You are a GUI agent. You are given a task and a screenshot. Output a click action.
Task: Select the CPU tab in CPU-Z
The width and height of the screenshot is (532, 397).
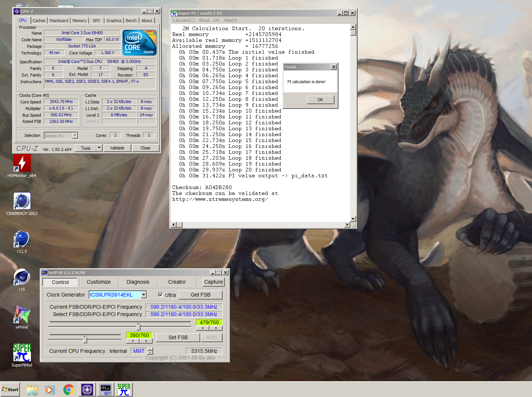(23, 20)
